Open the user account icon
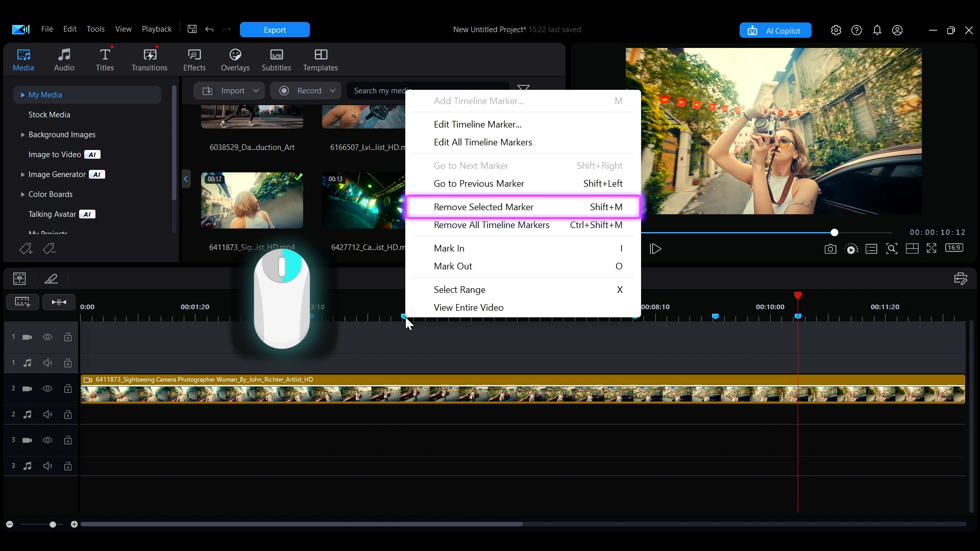This screenshot has width=980, height=551. click(x=897, y=30)
